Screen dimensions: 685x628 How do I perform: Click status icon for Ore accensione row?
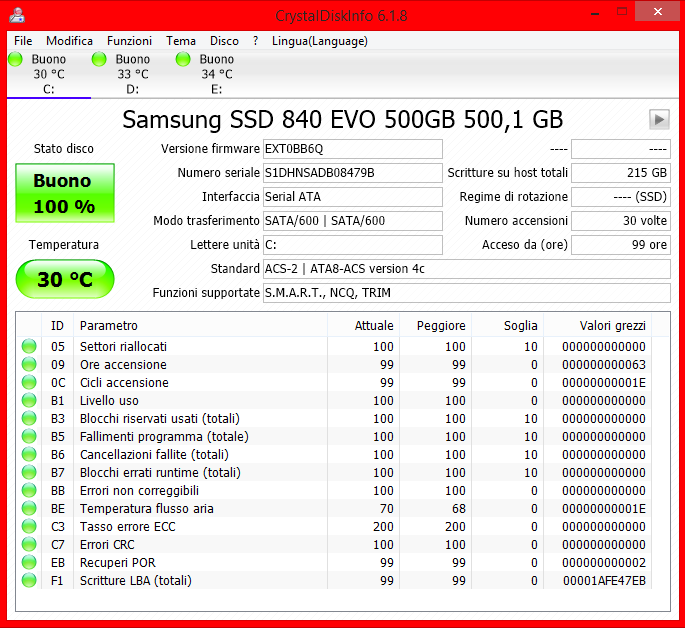(29, 364)
